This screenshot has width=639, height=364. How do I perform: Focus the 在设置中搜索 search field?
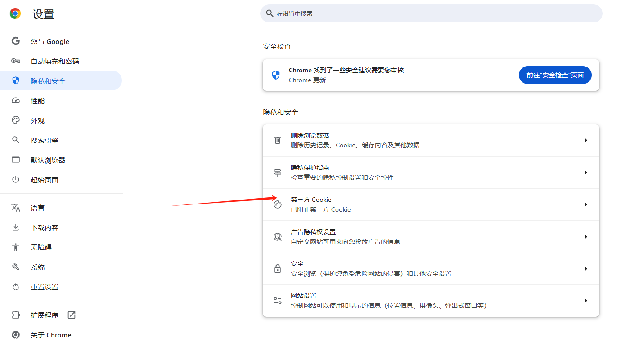tap(431, 13)
